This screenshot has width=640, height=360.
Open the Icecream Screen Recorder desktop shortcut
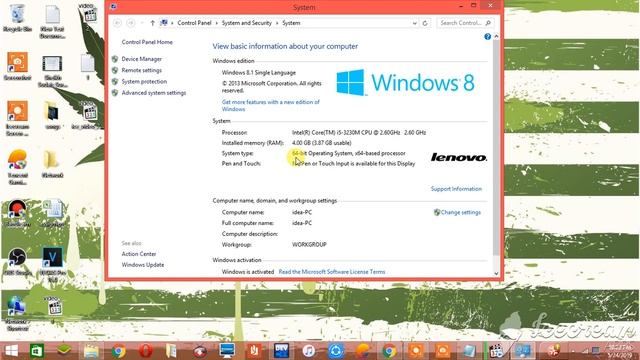pos(17,118)
